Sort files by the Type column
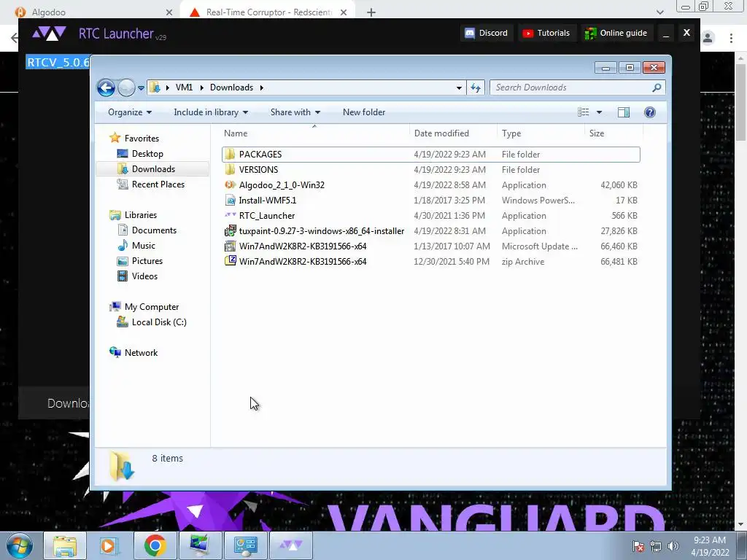The image size is (747, 560). [x=541, y=133]
